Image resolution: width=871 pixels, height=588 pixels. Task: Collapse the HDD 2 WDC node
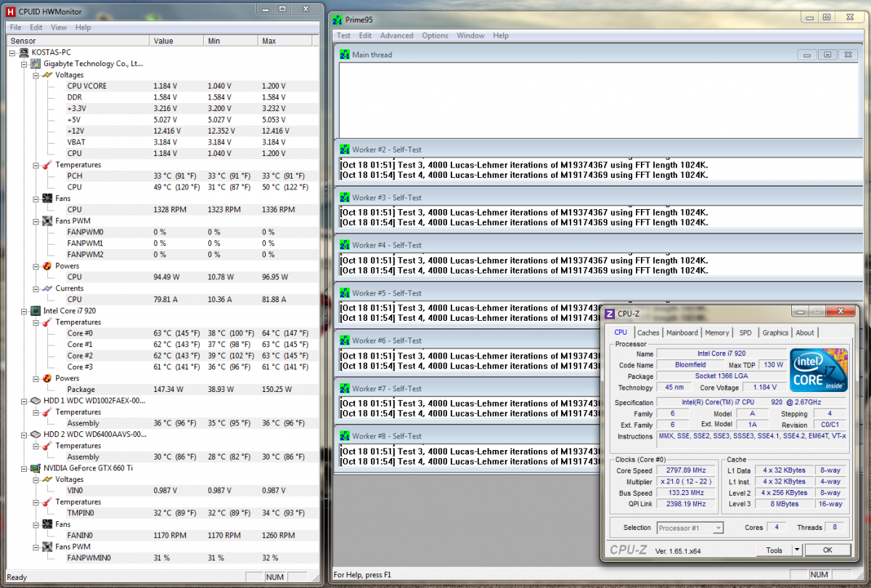click(x=24, y=434)
